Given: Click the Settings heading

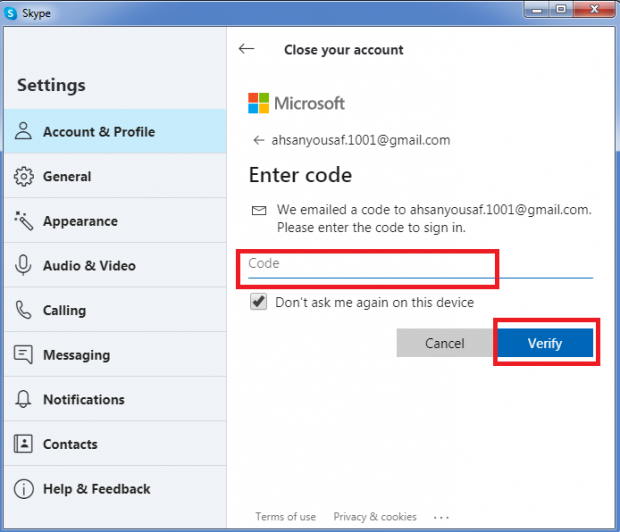Looking at the screenshot, I should point(51,85).
